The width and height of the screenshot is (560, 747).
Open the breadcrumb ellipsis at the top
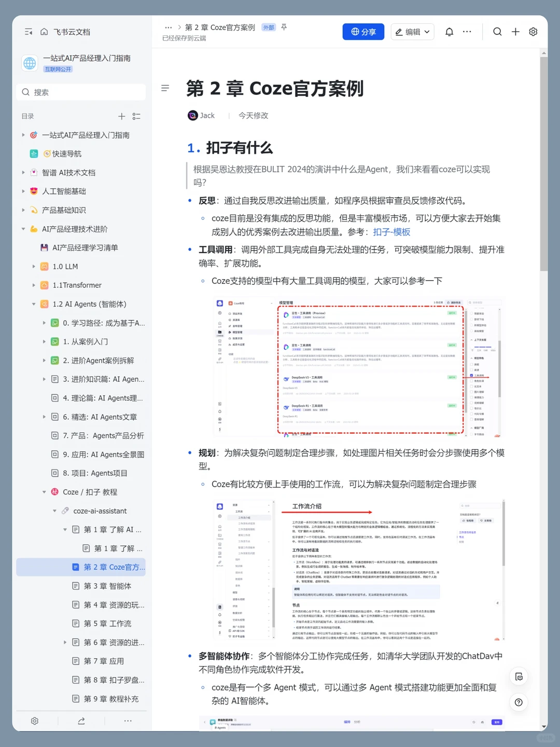click(x=168, y=27)
